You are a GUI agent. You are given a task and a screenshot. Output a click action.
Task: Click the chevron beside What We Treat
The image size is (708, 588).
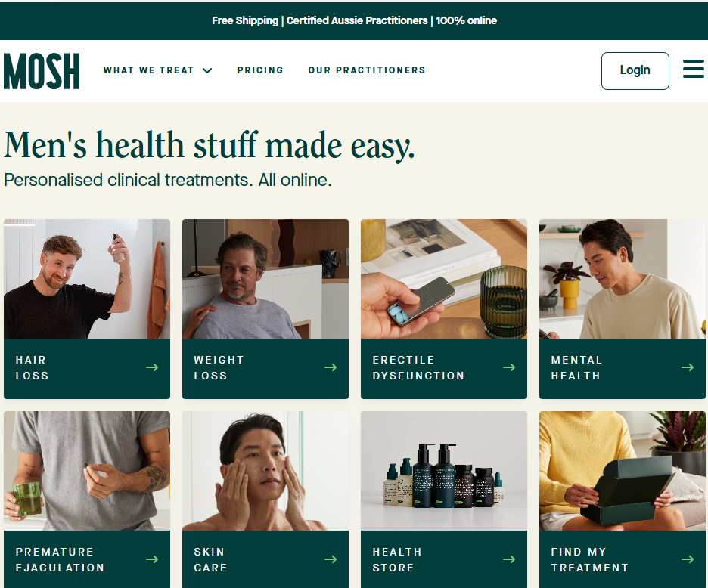coord(207,70)
